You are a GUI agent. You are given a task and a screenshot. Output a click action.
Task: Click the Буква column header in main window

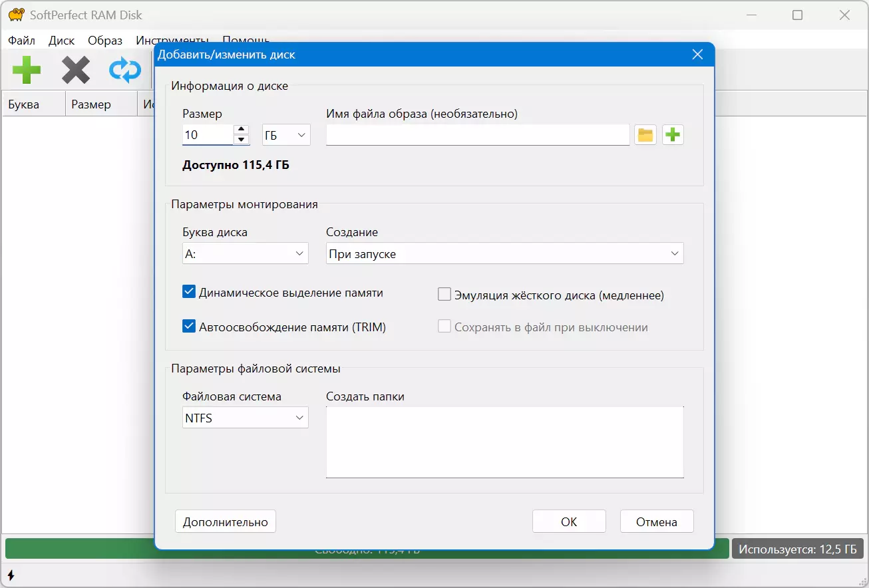pyautogui.click(x=34, y=104)
